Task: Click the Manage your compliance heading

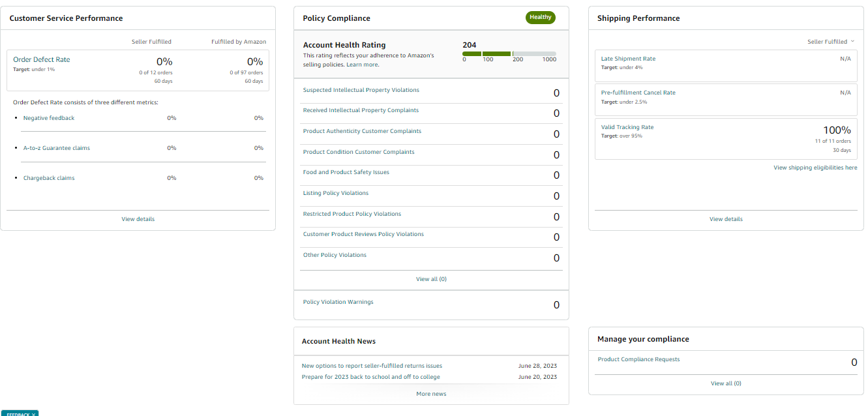Action: pos(643,339)
